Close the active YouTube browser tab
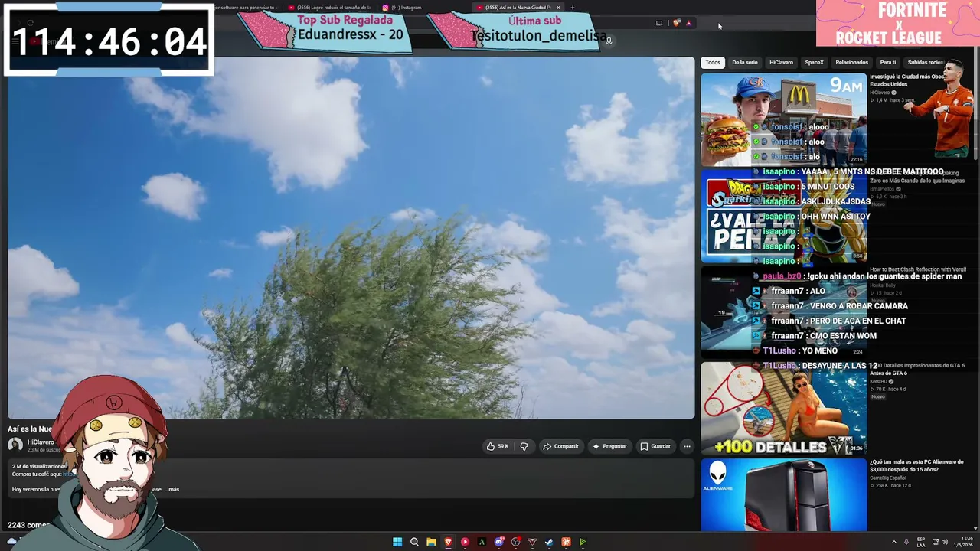The height and width of the screenshot is (551, 980). [x=558, y=8]
